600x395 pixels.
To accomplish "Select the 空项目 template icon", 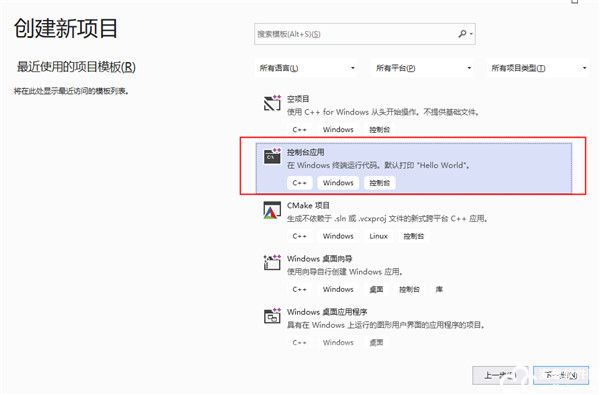I will tap(272, 103).
